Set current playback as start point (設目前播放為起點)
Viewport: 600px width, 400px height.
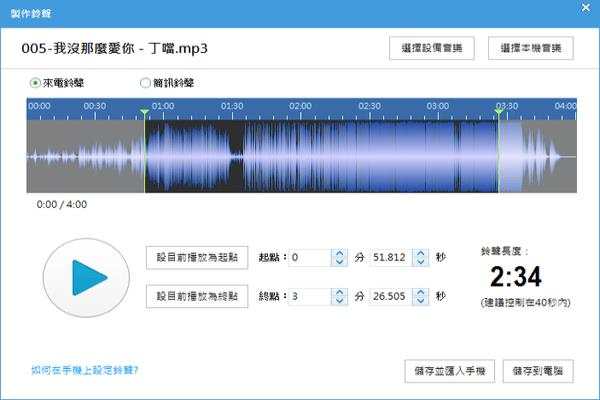pos(197,258)
